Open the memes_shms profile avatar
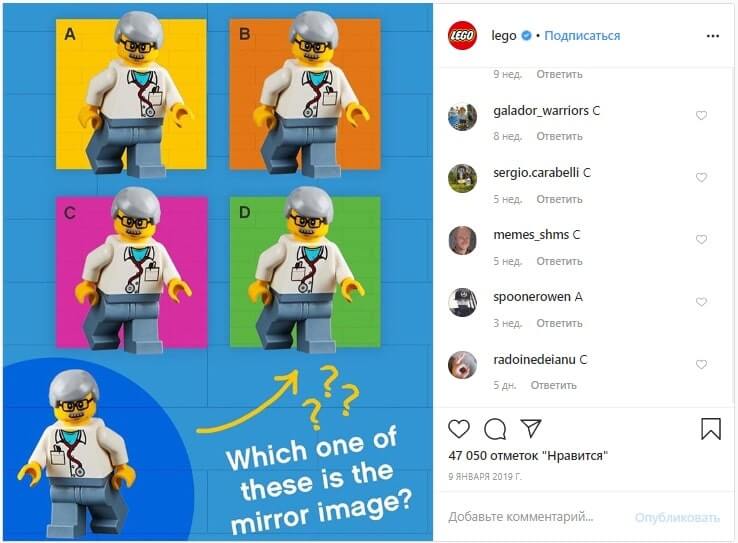This screenshot has height=543, width=738. click(462, 240)
